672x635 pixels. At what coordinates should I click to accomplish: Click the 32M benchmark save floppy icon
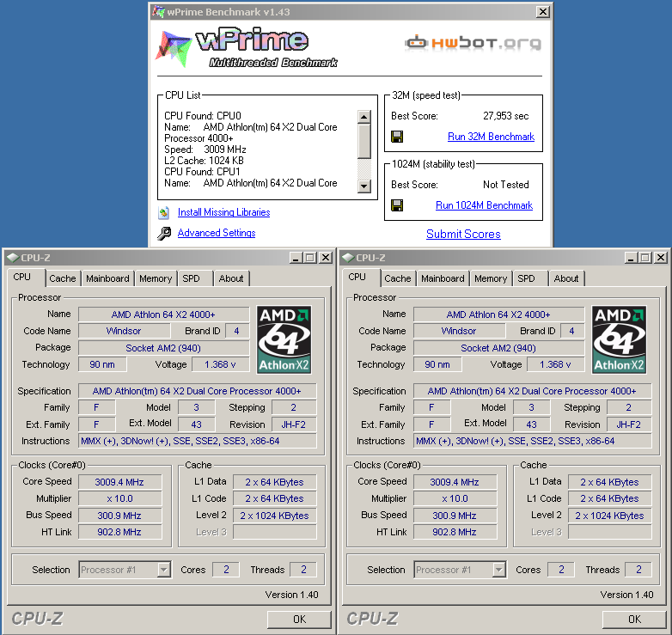pyautogui.click(x=397, y=137)
